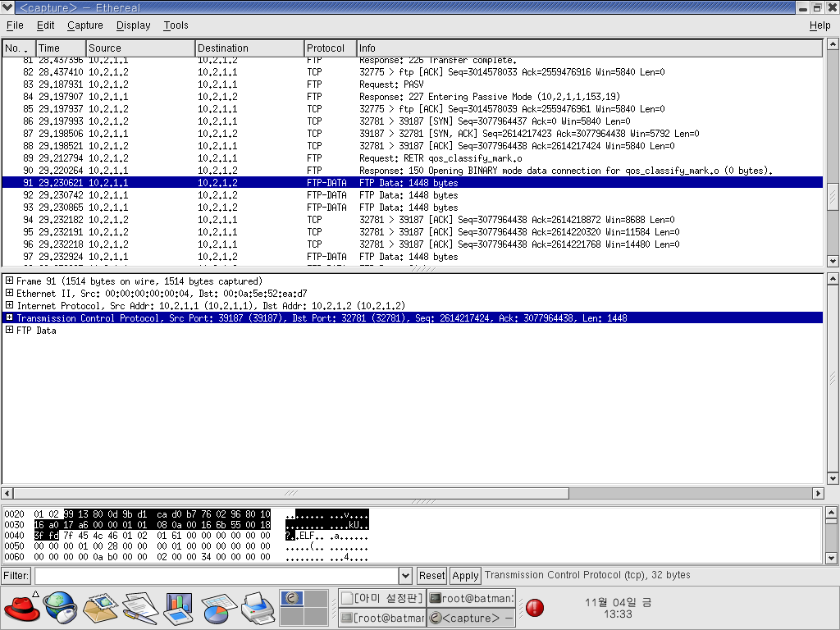Click the date and time clock

618,608
